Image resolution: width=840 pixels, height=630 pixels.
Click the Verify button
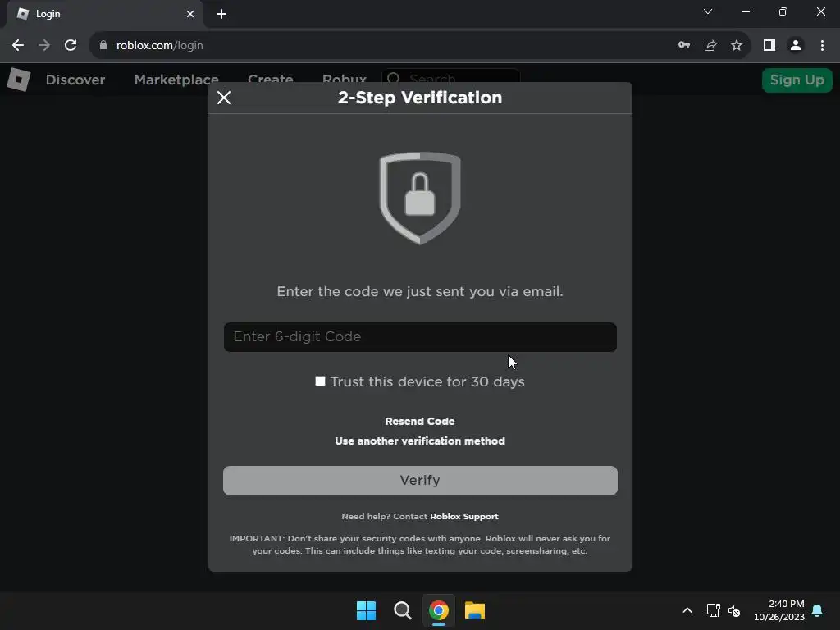(x=420, y=481)
